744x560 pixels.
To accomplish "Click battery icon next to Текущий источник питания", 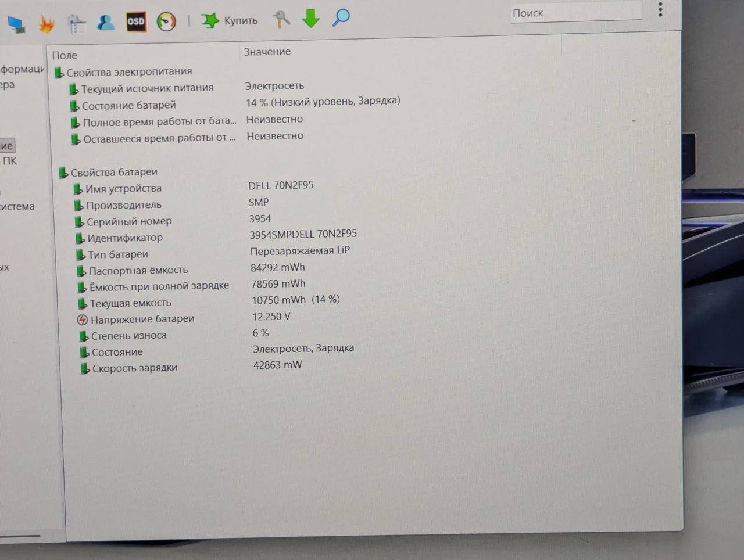I will click(x=74, y=89).
